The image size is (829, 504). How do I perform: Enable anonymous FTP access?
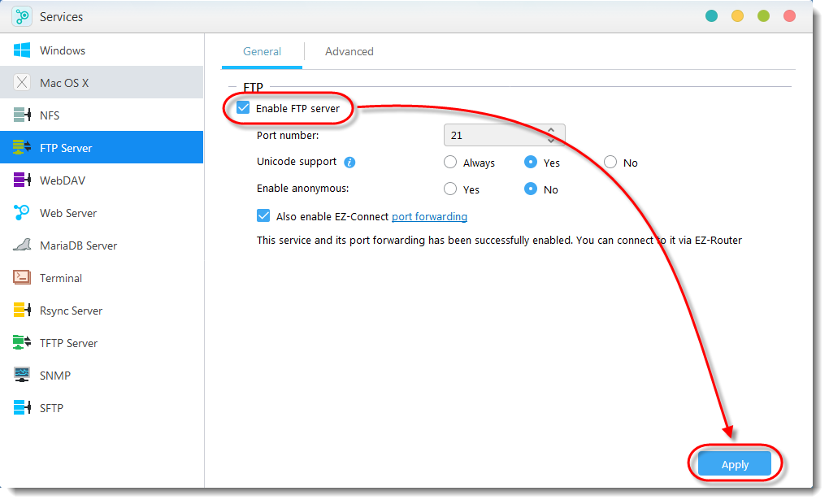tap(450, 189)
